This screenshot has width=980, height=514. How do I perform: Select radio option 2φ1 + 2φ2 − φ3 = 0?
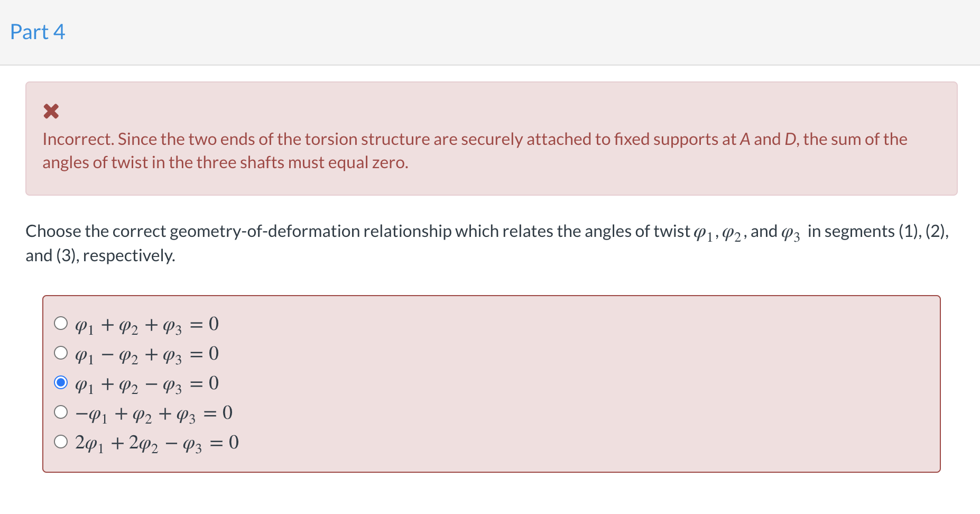61,440
